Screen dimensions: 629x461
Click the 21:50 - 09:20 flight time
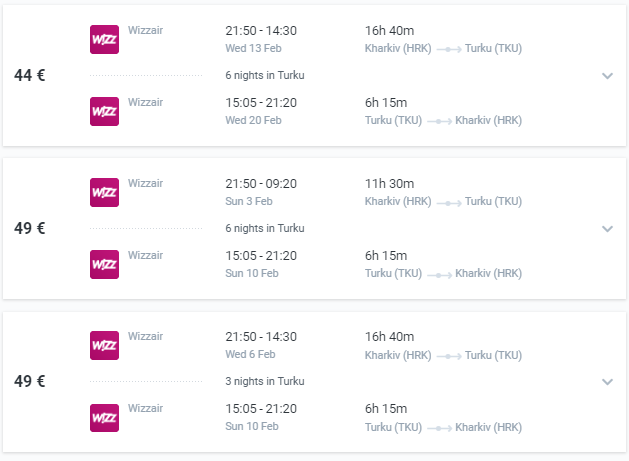point(261,183)
